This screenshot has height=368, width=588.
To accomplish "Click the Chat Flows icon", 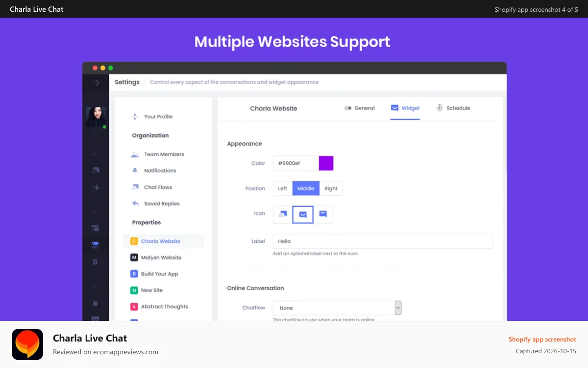I will 135,187.
